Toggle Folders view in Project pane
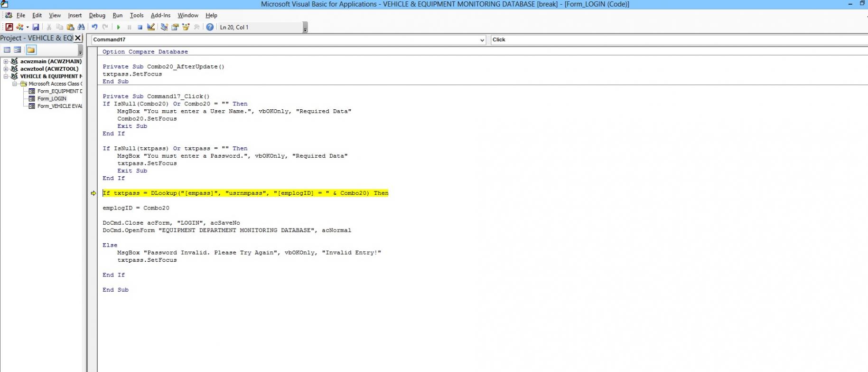This screenshot has height=372, width=868. point(31,50)
